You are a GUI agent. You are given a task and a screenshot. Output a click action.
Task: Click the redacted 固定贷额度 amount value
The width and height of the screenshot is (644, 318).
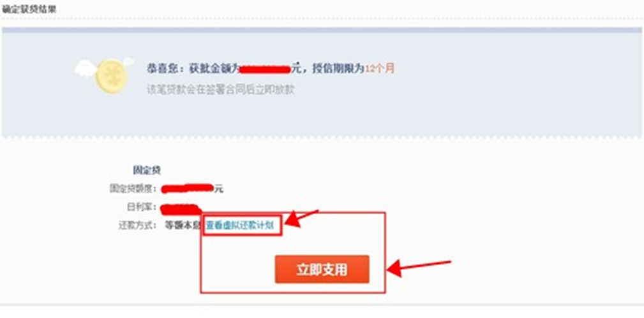coord(188,189)
